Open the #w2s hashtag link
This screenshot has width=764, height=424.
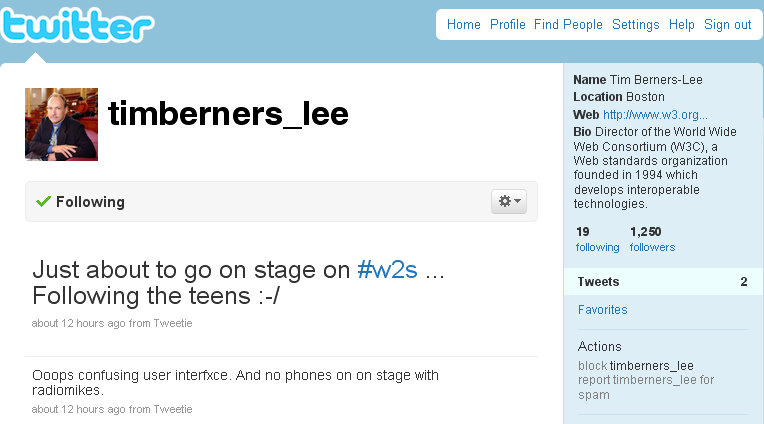click(387, 270)
